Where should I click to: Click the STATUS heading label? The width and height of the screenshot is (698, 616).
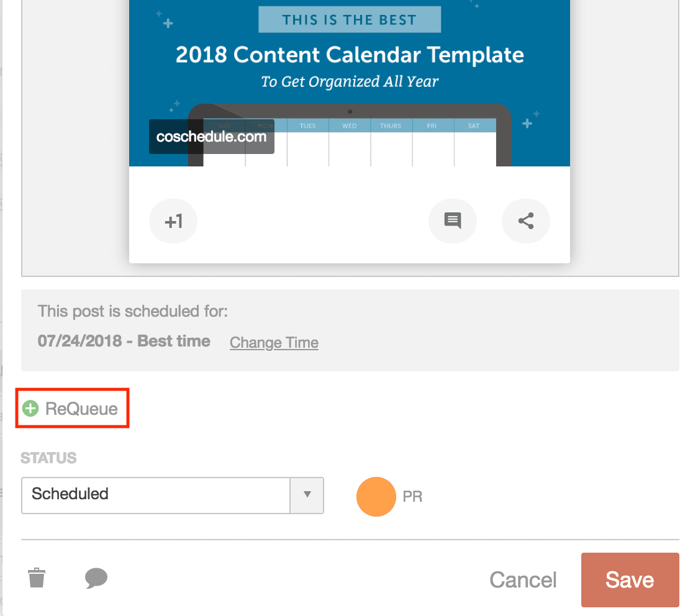pos(48,458)
